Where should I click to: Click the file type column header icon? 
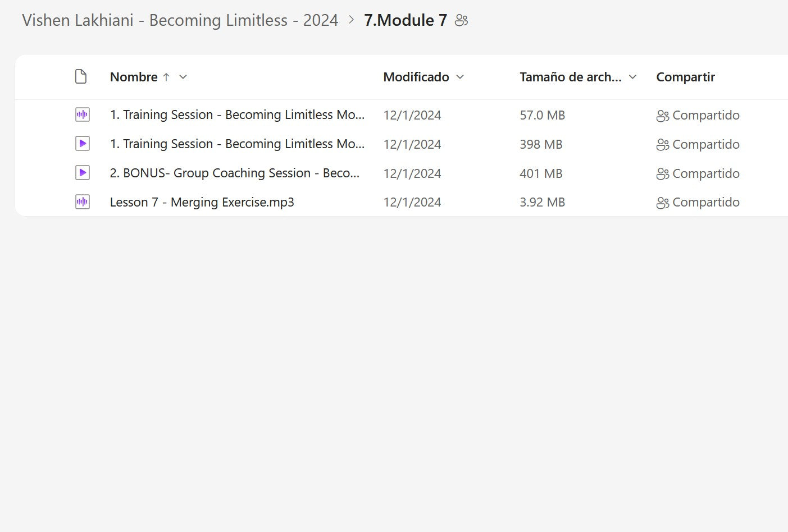(81, 77)
